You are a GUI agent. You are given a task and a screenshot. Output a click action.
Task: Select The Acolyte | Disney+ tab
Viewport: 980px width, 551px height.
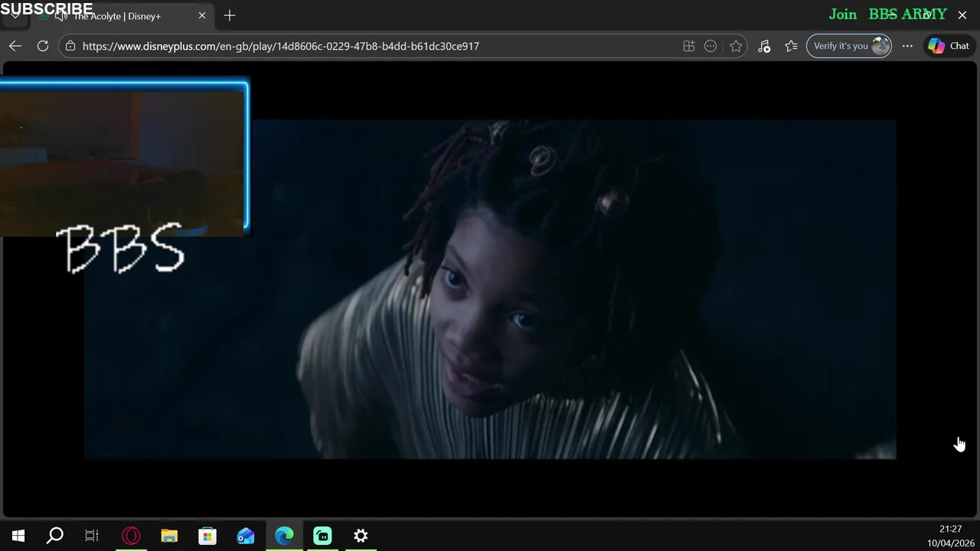(x=122, y=16)
